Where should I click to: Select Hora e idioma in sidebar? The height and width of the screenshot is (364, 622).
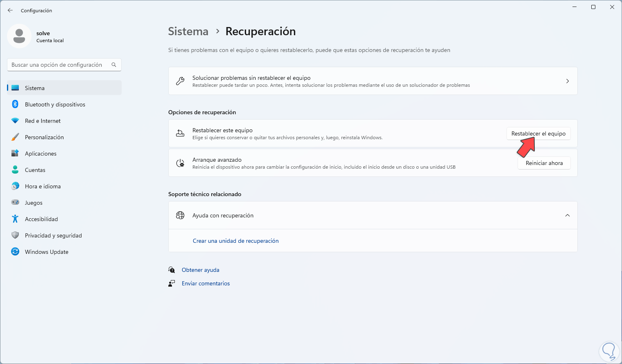[43, 186]
